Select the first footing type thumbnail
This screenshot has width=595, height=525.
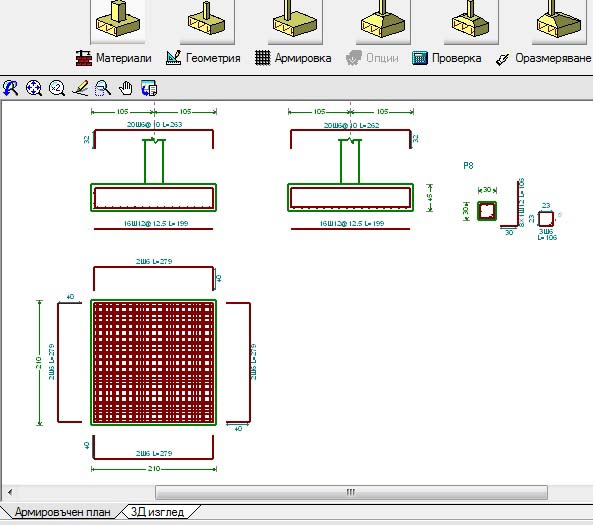point(118,21)
